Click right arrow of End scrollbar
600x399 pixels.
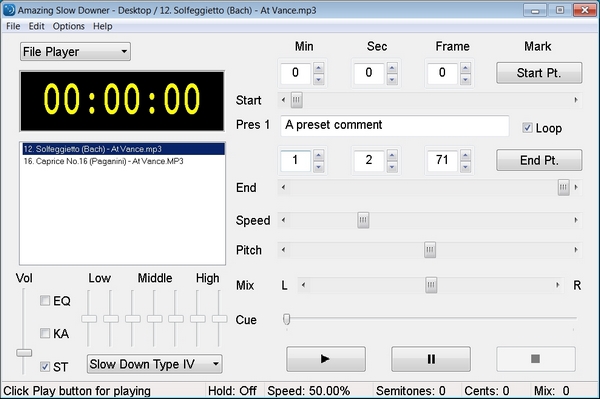576,187
